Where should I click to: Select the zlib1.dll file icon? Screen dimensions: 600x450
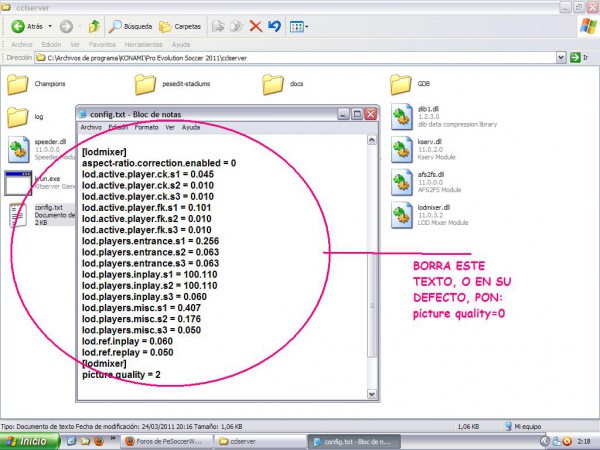click(x=402, y=117)
